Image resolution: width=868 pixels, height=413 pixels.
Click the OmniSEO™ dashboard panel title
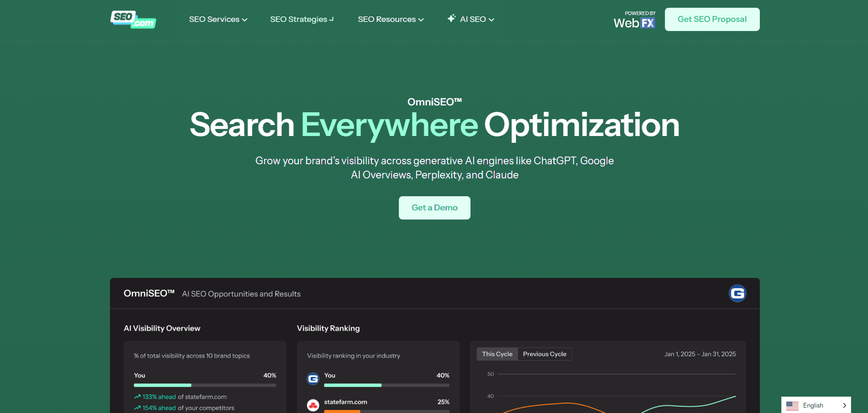coord(149,293)
